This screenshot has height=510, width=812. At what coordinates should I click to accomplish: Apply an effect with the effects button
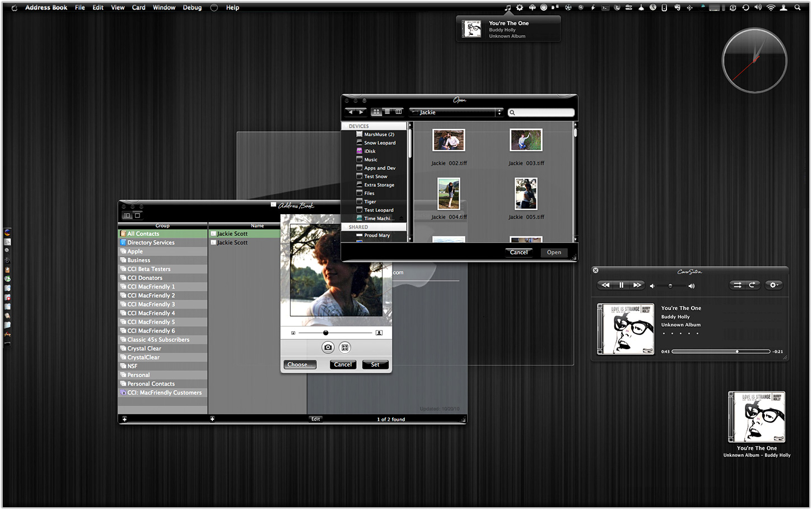(x=345, y=347)
